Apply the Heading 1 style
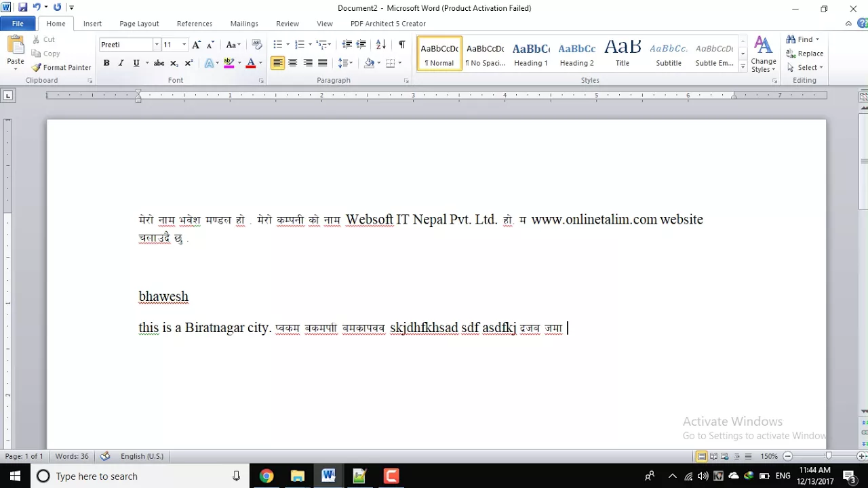Screen dimensions: 868x488 click(531, 54)
